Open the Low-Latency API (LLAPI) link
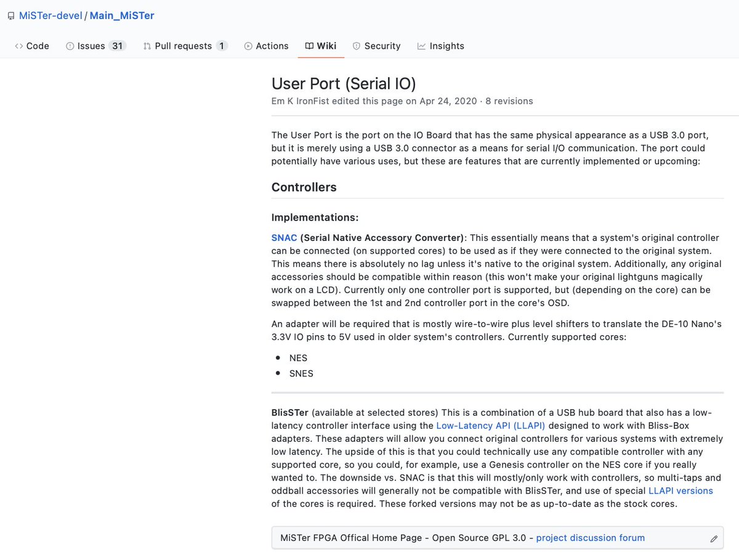739x560 pixels. [x=491, y=426]
